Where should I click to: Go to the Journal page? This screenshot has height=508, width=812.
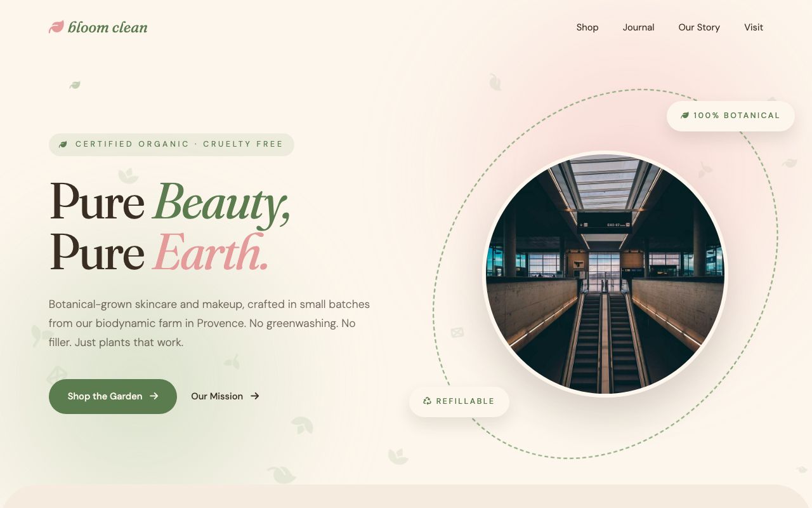point(638,27)
